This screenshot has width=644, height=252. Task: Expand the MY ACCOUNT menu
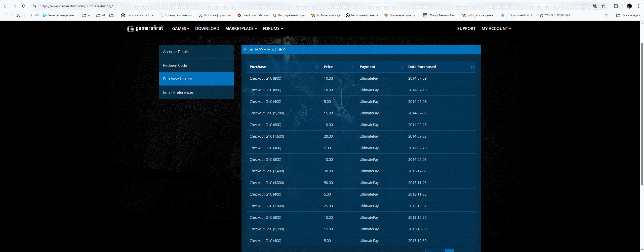coord(496,28)
